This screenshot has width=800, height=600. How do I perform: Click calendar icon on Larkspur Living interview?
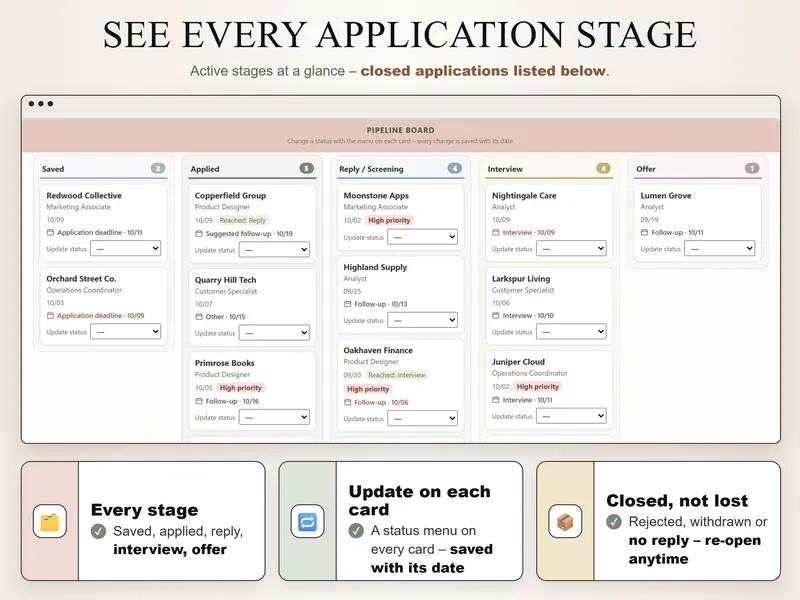(495, 315)
